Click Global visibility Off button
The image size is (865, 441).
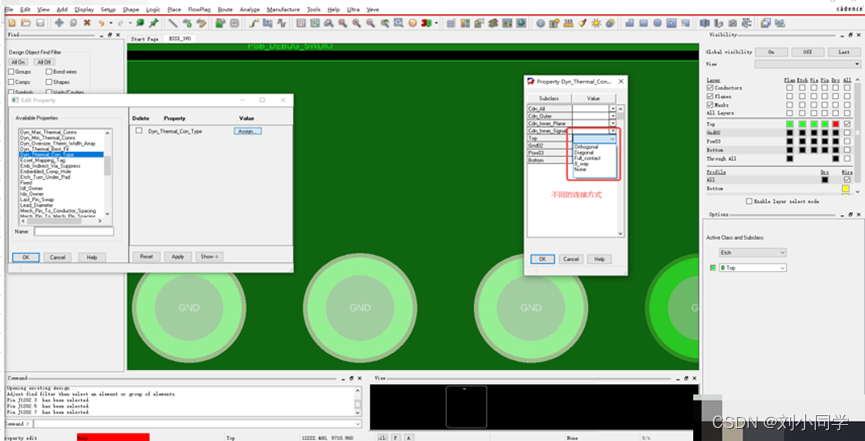point(807,51)
